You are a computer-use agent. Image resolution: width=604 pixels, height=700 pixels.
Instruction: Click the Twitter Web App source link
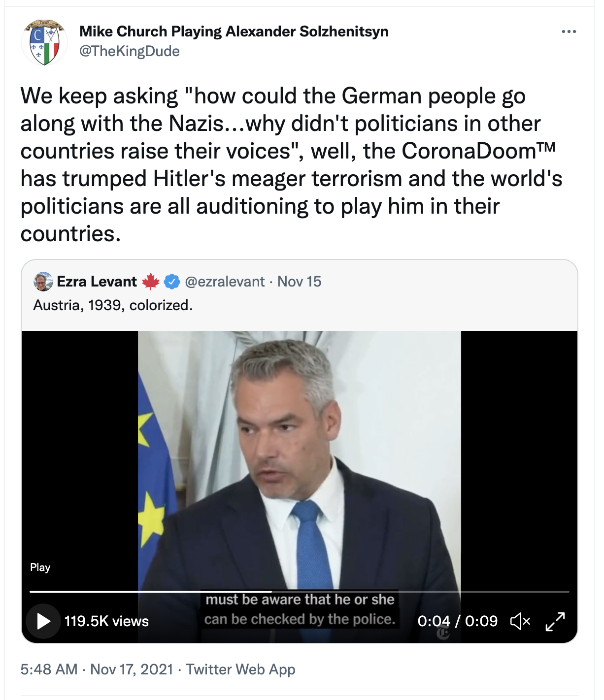click(240, 669)
